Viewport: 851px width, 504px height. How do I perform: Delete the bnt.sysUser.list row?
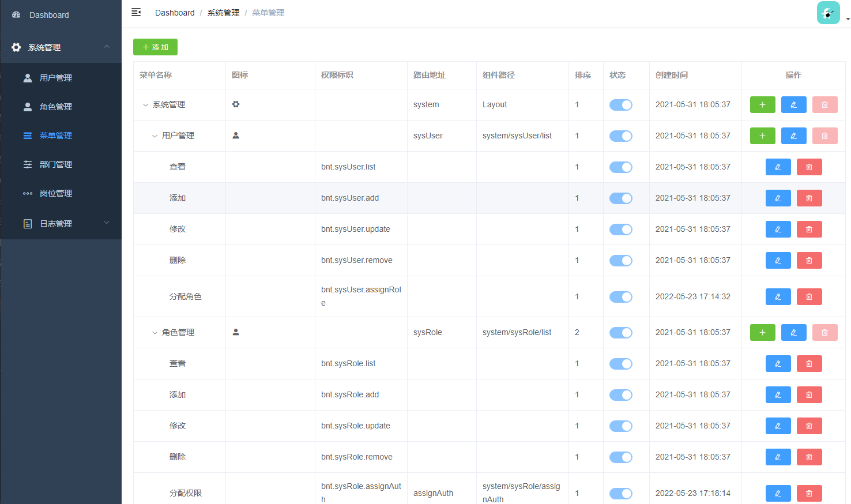(809, 167)
